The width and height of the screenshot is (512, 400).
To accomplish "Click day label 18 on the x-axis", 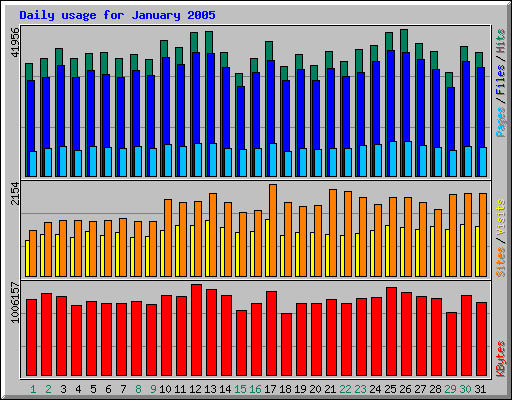I will tap(285, 389).
